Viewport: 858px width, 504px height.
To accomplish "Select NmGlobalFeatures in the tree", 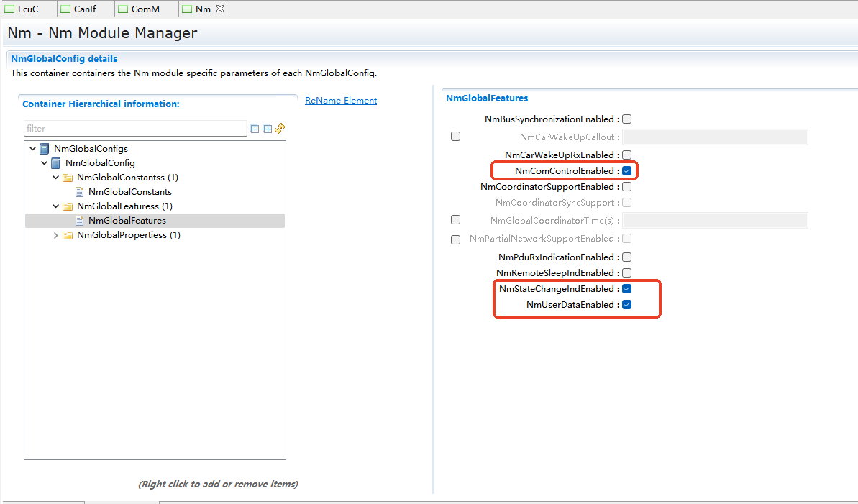I will pyautogui.click(x=127, y=221).
